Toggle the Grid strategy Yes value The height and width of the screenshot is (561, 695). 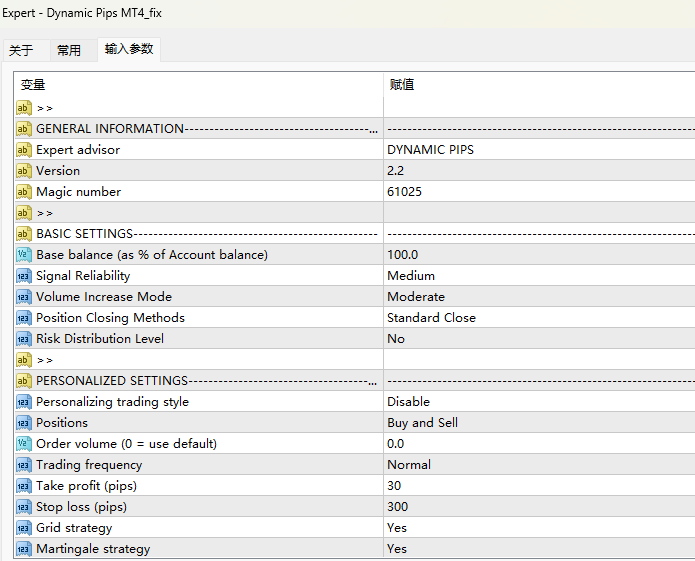point(397,528)
